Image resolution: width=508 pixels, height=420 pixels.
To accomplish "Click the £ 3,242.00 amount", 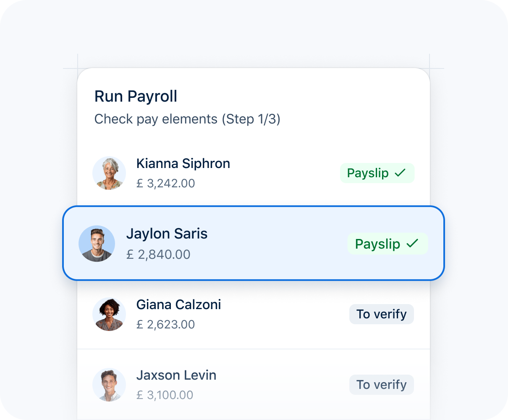I will (x=166, y=184).
